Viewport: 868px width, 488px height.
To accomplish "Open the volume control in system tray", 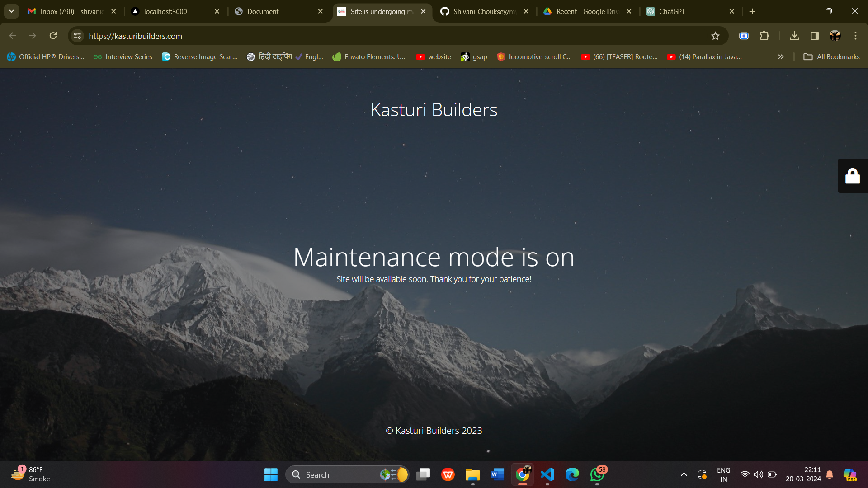I will pos(759,474).
